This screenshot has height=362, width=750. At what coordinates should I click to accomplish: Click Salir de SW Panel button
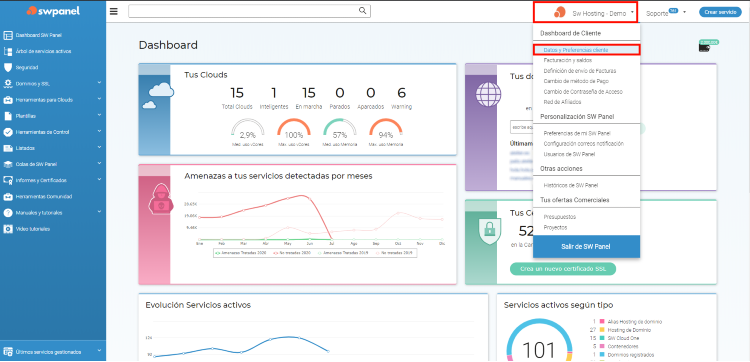(586, 247)
